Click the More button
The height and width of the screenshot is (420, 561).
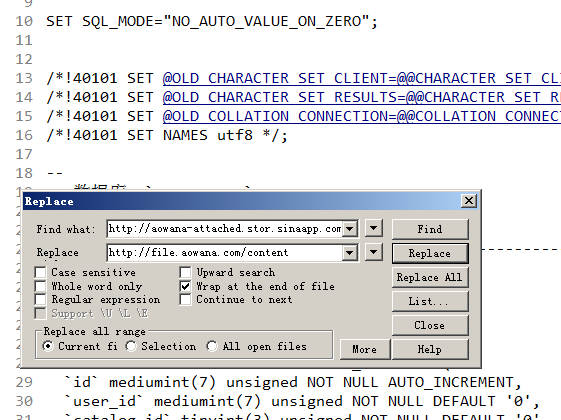(x=365, y=349)
